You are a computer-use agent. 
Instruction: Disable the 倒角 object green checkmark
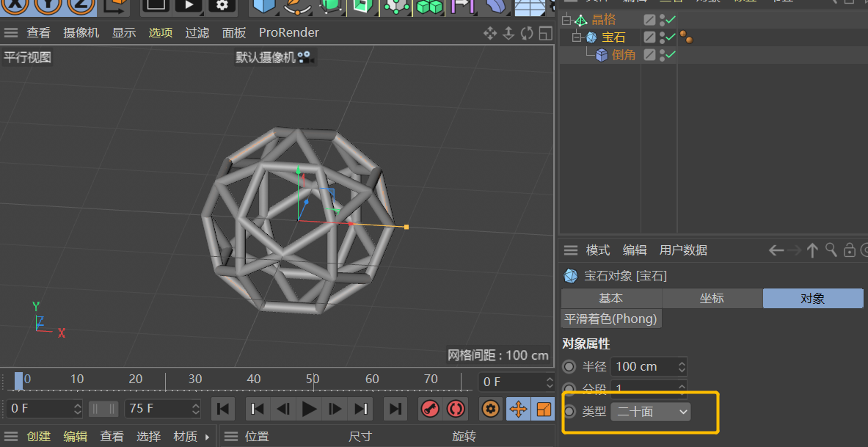[x=671, y=54]
